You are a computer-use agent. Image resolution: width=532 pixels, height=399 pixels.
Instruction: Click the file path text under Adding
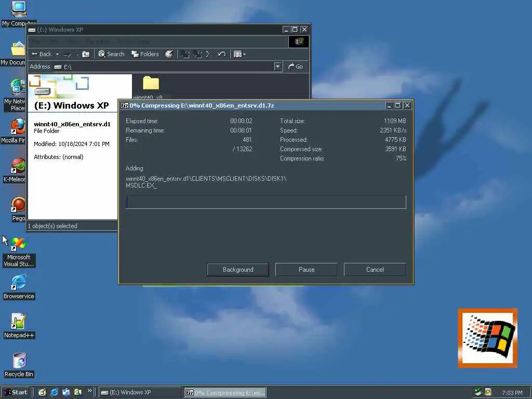[206, 182]
